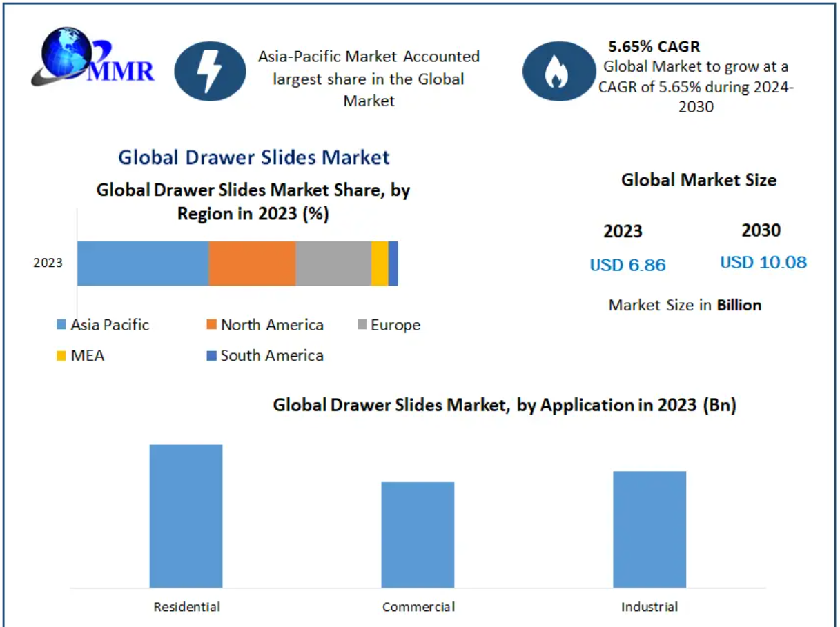
Task: Click the Europe gray legend square
Action: (361, 326)
